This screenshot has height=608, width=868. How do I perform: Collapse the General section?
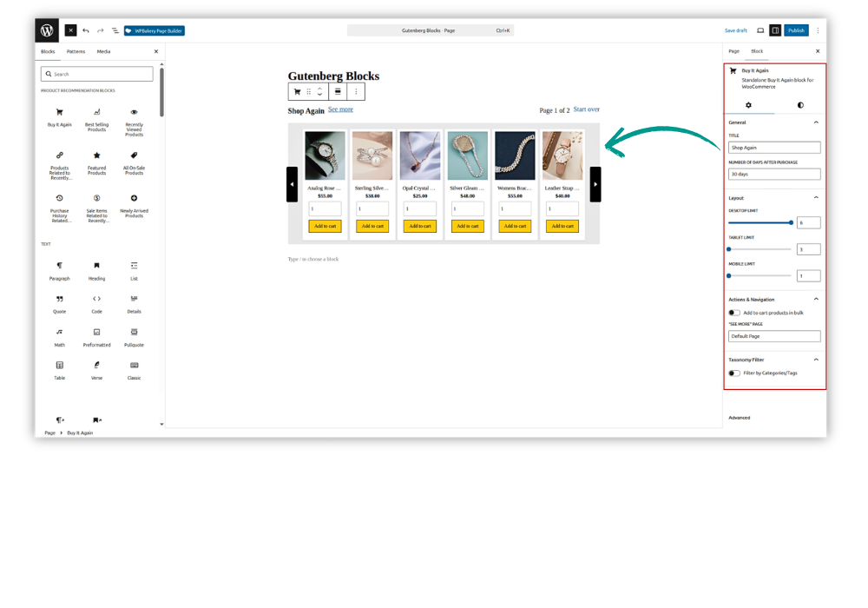pyautogui.click(x=816, y=122)
